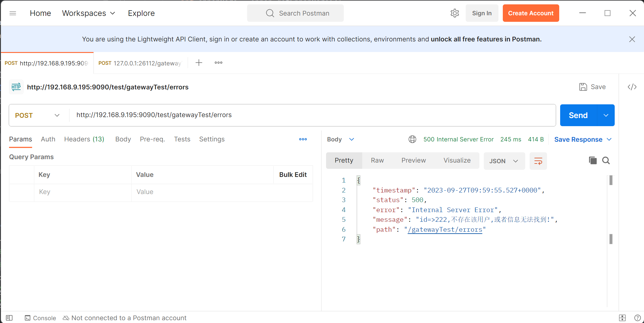Image resolution: width=644 pixels, height=323 pixels.
Task: Add a new request tab
Action: (x=199, y=63)
